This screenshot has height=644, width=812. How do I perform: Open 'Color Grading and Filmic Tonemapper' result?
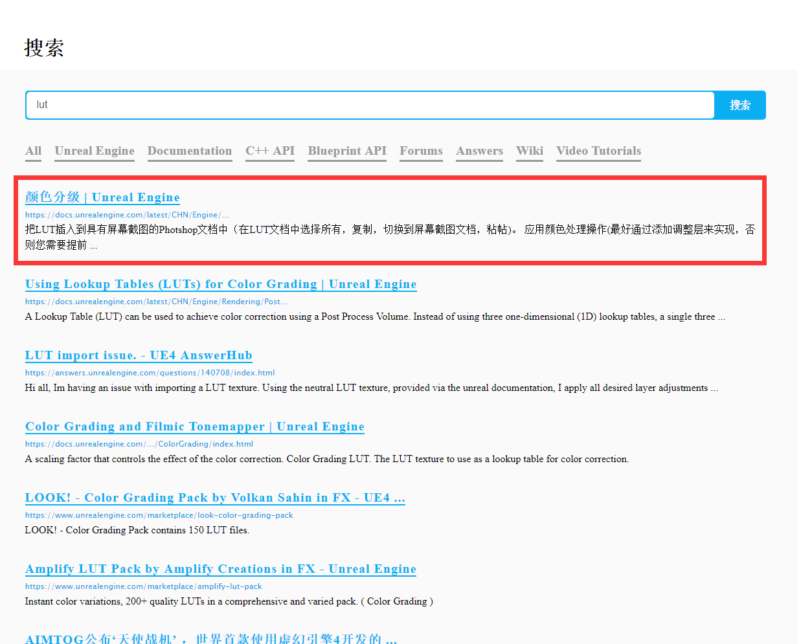tap(195, 427)
